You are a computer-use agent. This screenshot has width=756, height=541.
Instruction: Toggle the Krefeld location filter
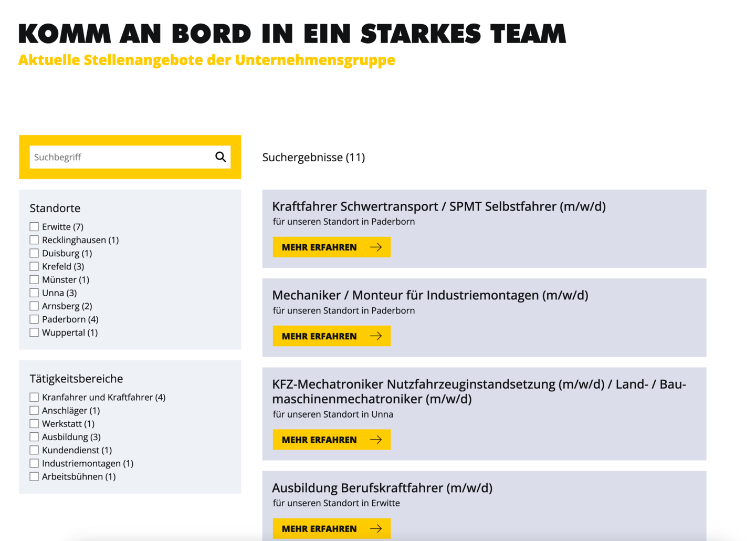click(34, 266)
